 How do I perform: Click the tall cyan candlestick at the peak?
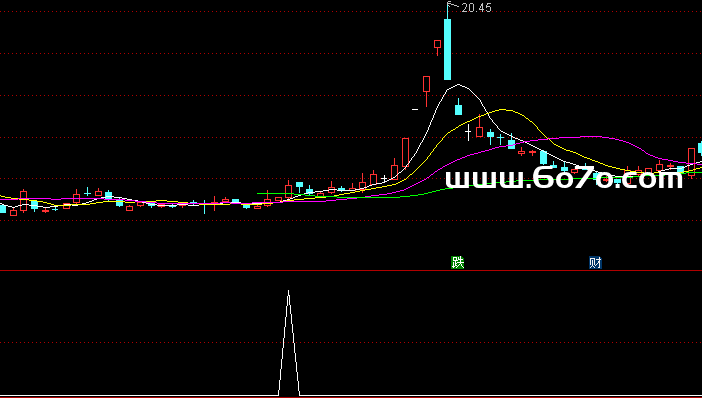(447, 48)
